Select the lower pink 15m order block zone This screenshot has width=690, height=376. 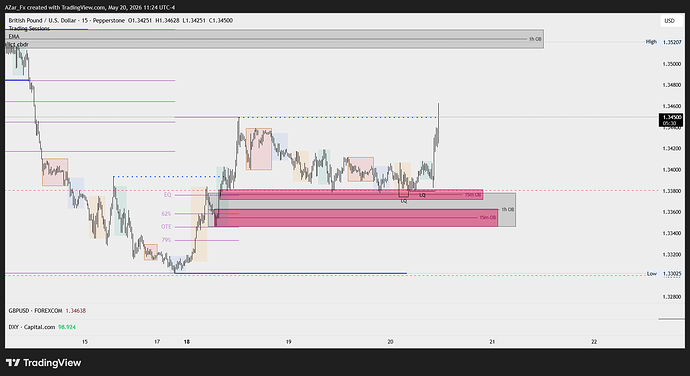click(x=356, y=218)
